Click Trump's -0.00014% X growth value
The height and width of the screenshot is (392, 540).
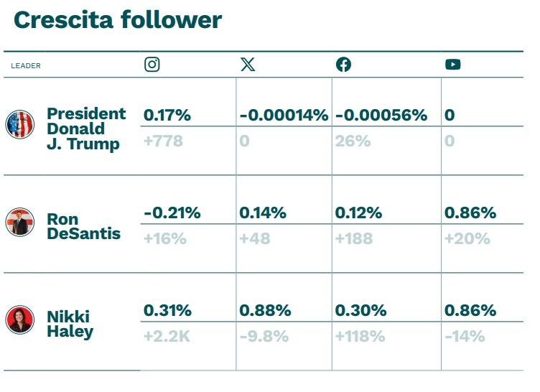(x=284, y=115)
